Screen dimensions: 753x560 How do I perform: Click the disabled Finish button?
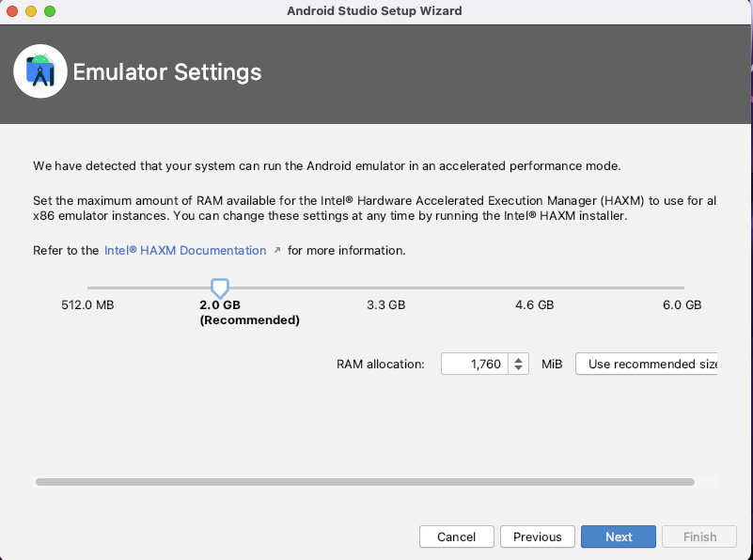pos(698,537)
